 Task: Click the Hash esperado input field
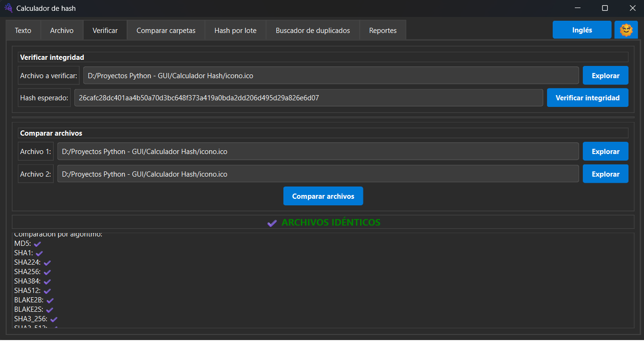[308, 98]
